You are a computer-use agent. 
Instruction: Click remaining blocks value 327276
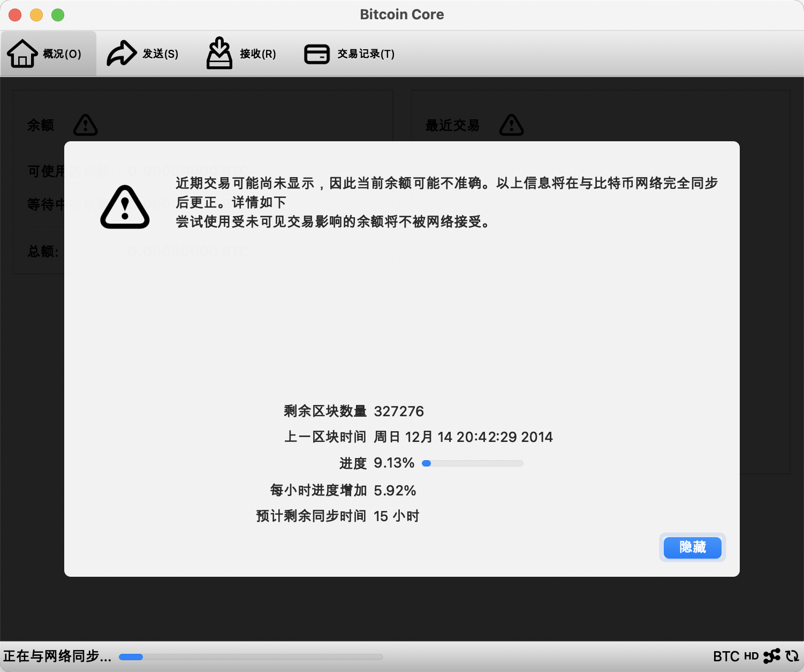tap(399, 411)
